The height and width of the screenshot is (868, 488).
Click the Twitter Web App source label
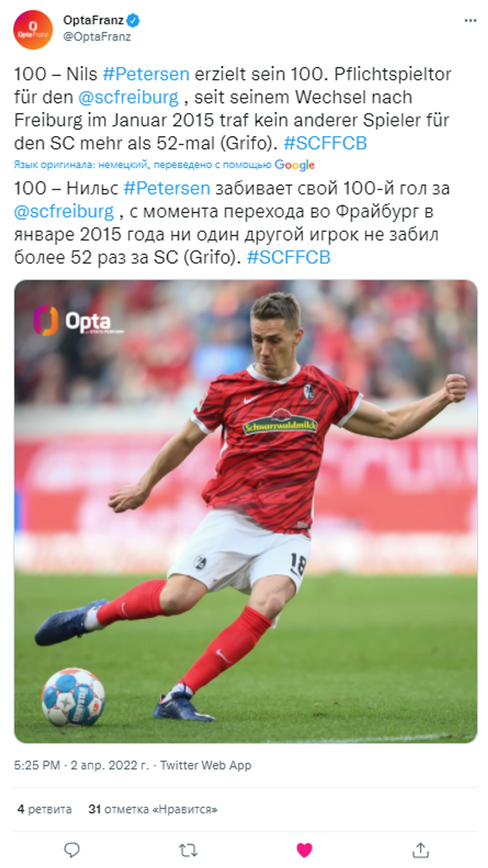coord(206,765)
